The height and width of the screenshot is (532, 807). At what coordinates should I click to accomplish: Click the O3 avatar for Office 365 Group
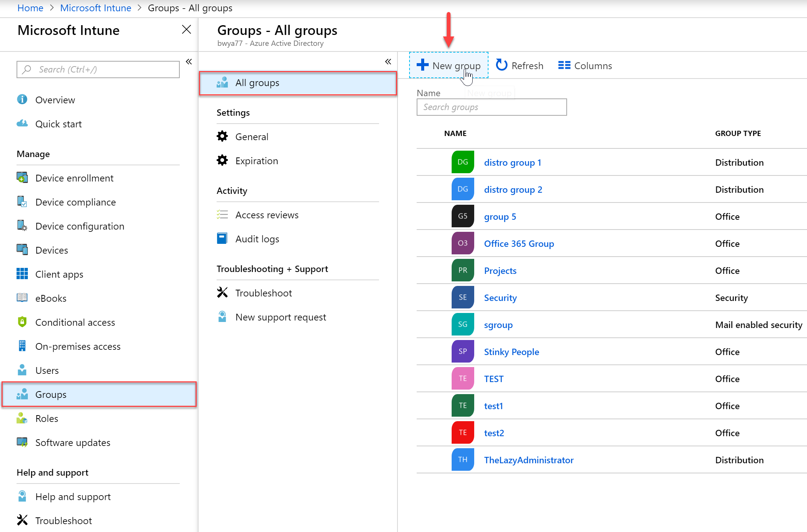pos(463,243)
